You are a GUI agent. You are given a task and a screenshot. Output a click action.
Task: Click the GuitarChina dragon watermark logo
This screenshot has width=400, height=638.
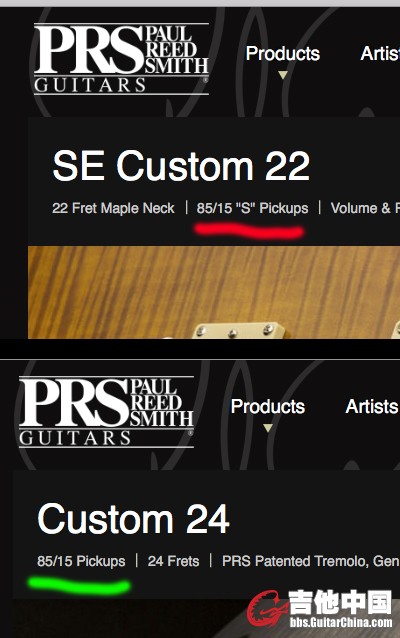(267, 609)
